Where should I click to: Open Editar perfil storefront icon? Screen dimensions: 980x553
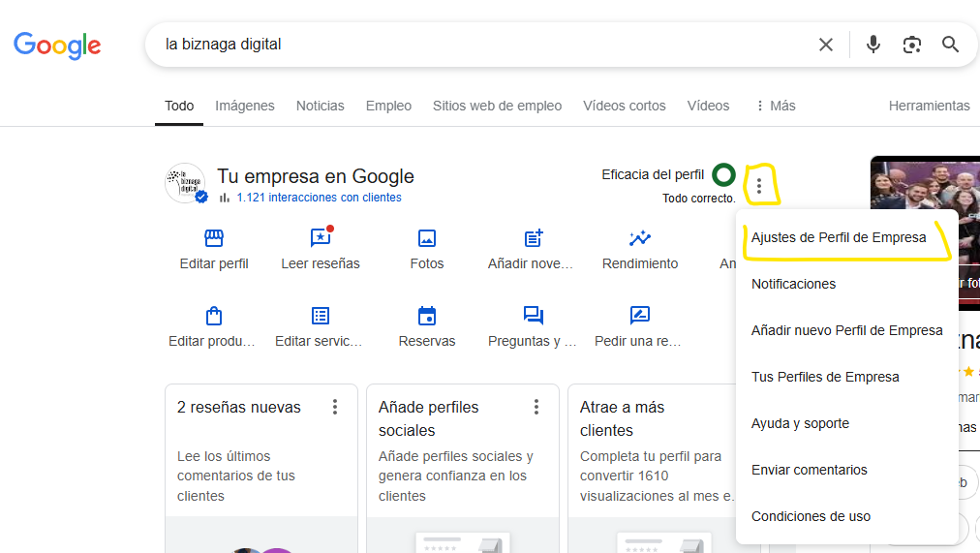[214, 238]
